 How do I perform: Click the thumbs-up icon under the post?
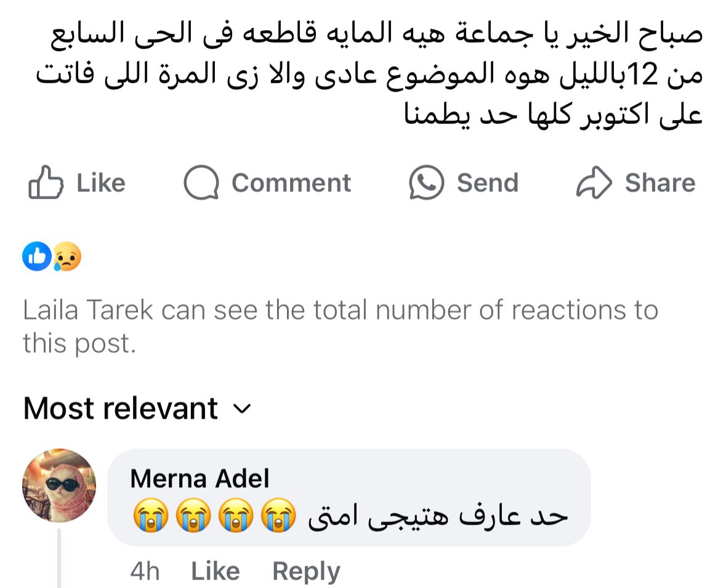tap(46, 183)
